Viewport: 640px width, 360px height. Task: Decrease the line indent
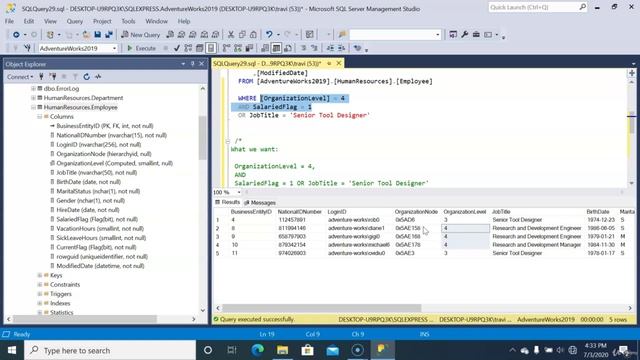[330, 48]
